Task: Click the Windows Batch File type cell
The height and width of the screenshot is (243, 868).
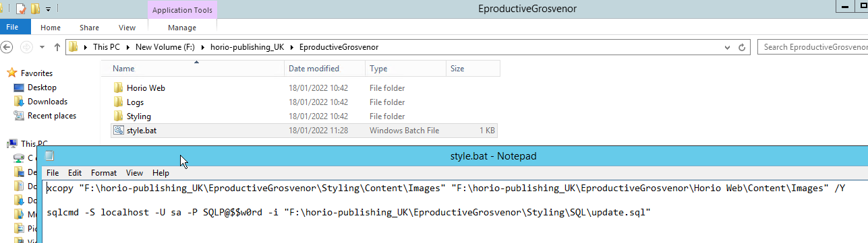Action: pyautogui.click(x=404, y=131)
